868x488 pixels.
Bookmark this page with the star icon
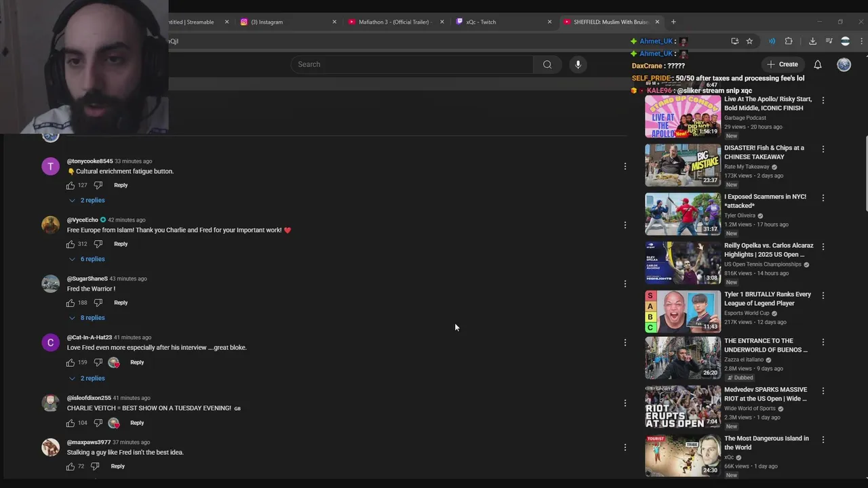749,41
